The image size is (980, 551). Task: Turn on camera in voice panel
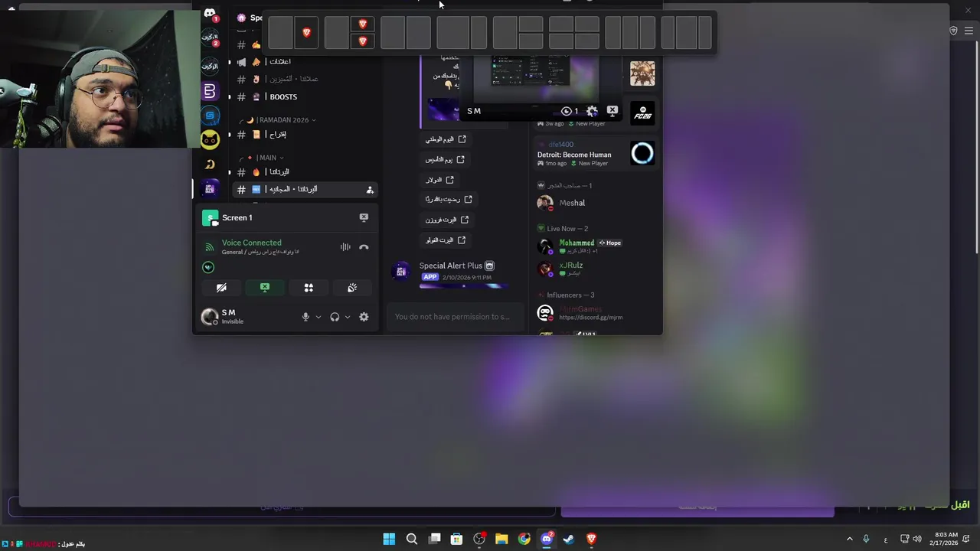point(221,288)
